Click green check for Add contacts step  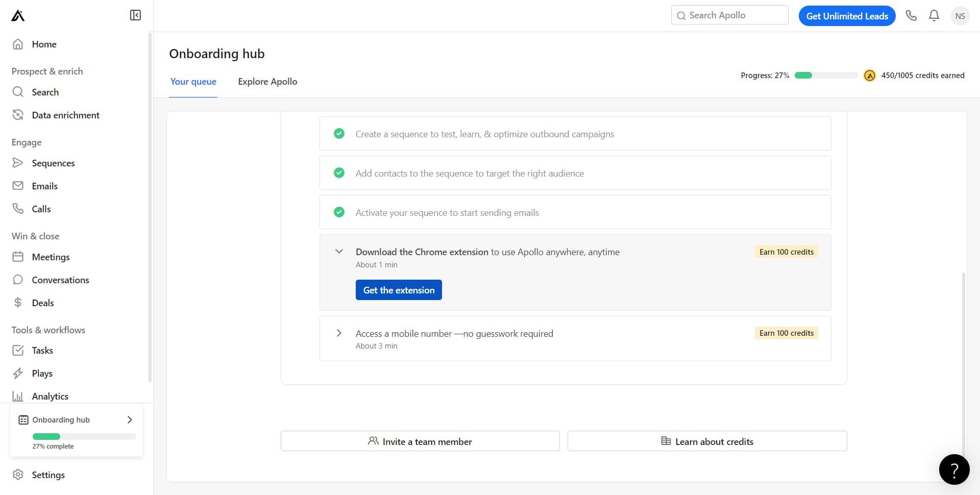click(x=339, y=173)
